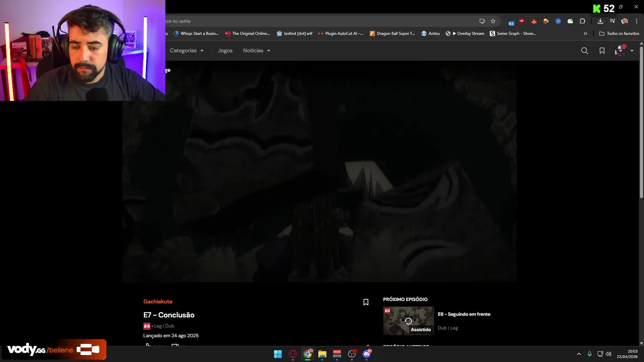Open botted [dot] wtf bookmark

tap(294, 34)
